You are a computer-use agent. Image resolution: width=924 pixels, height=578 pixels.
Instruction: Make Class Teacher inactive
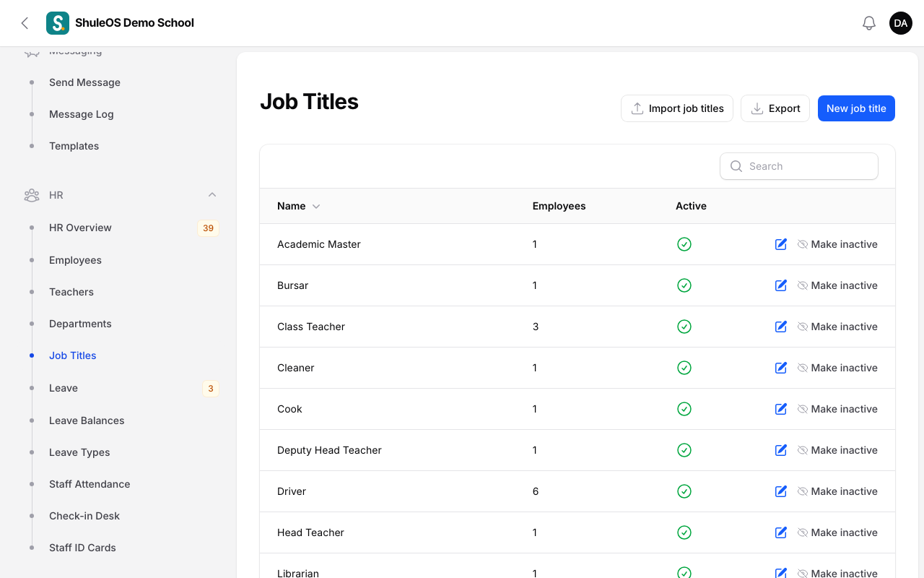pos(837,327)
